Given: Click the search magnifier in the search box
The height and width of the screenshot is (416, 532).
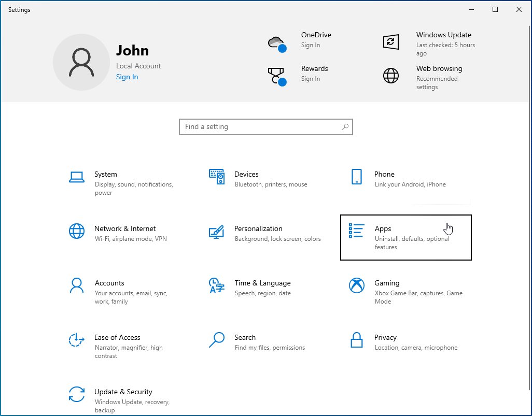Looking at the screenshot, I should coord(345,127).
